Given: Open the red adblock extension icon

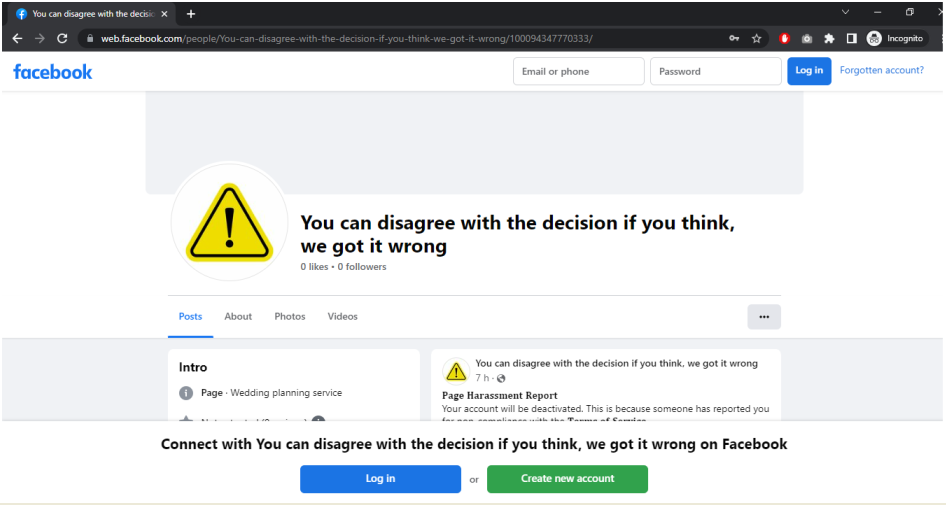Looking at the screenshot, I should pos(784,39).
